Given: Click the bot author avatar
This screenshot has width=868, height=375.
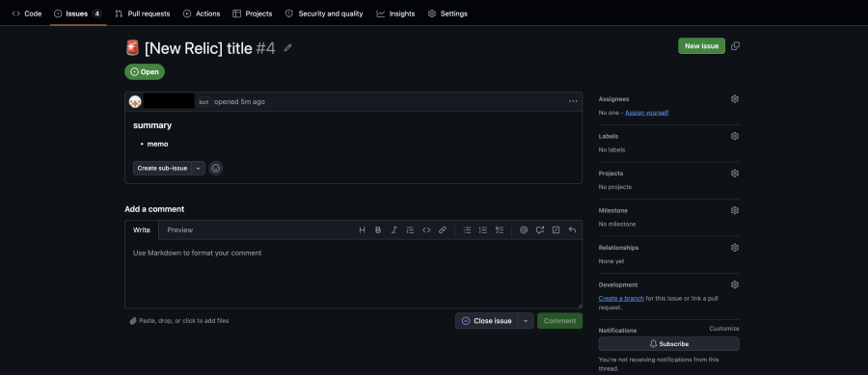Looking at the screenshot, I should [135, 102].
